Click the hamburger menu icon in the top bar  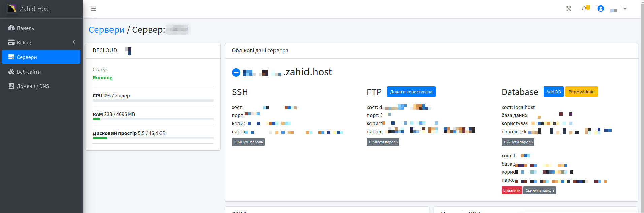coord(94,9)
